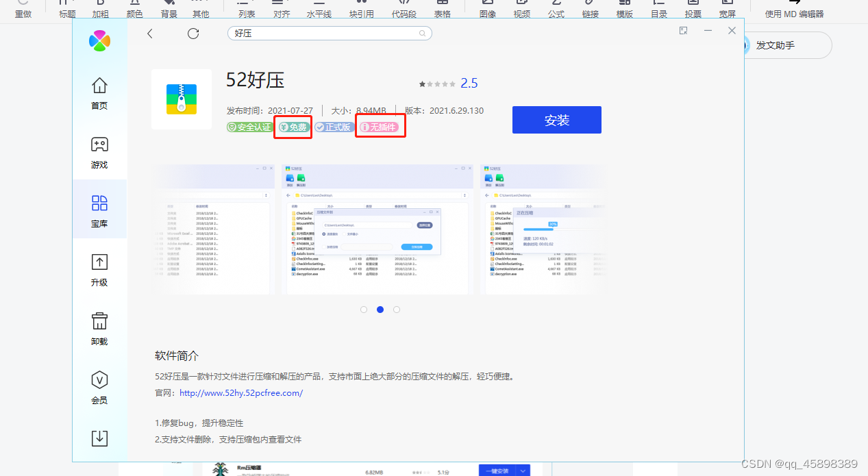868x476 pixels.
Task: Open the left screenshot thumbnail
Action: point(212,229)
